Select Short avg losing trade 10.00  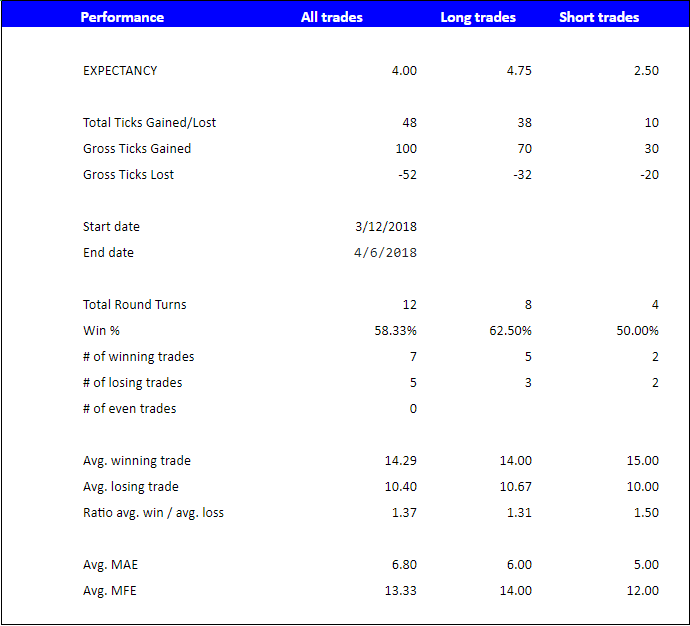[x=643, y=487]
